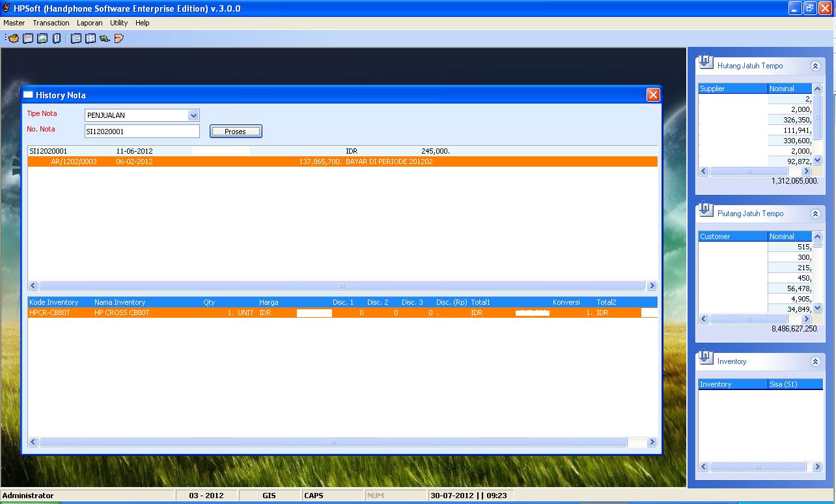Select the HPCR-CB80T inventory row
This screenshot has width=836, height=504.
click(x=342, y=313)
